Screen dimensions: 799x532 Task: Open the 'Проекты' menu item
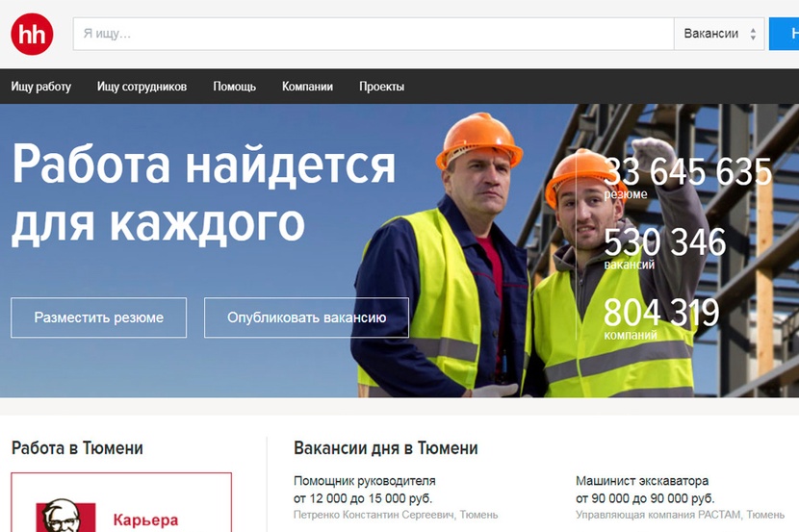[381, 87]
